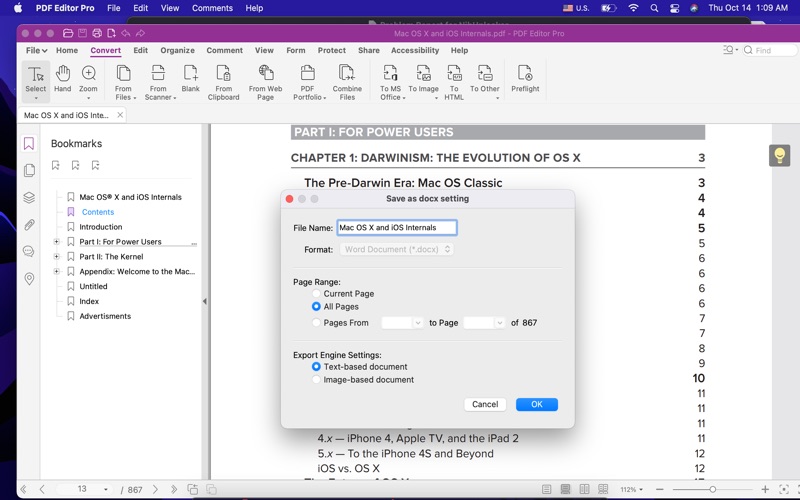Viewport: 800px width, 500px height.
Task: Collapse the sidebar with the arrow handle
Action: (205, 301)
